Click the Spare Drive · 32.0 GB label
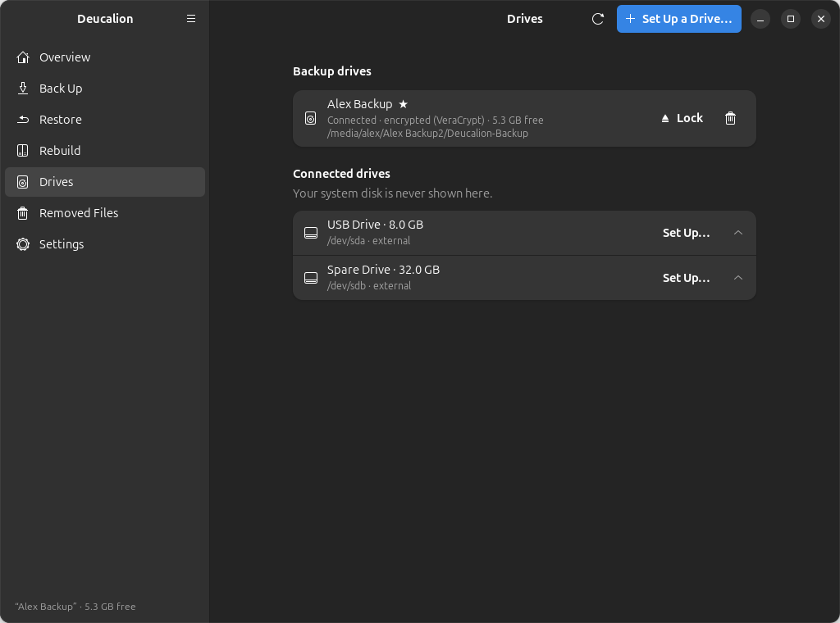 tap(384, 270)
